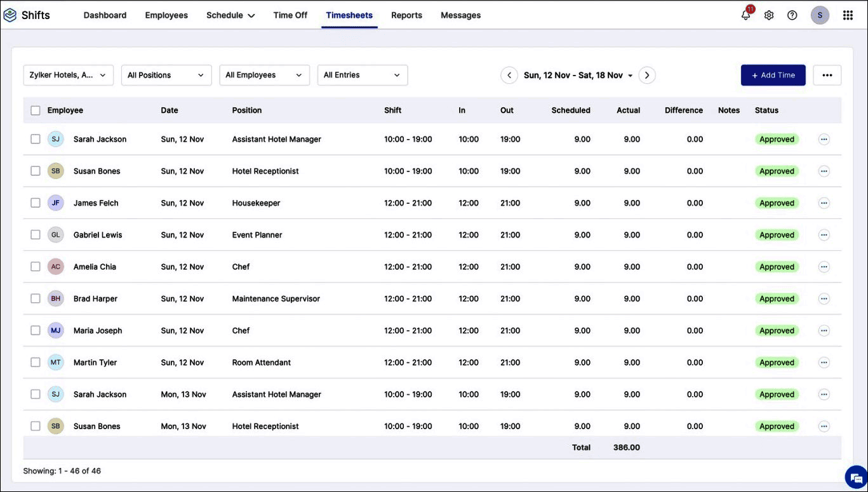Click the Add Time button
The height and width of the screenshot is (492, 868).
pyautogui.click(x=772, y=74)
